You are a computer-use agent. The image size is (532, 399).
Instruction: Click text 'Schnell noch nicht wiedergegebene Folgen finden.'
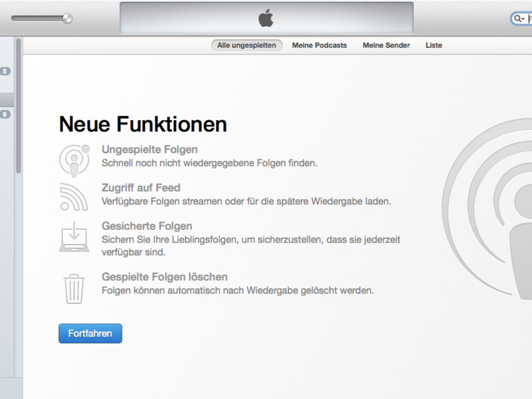pyautogui.click(x=209, y=163)
